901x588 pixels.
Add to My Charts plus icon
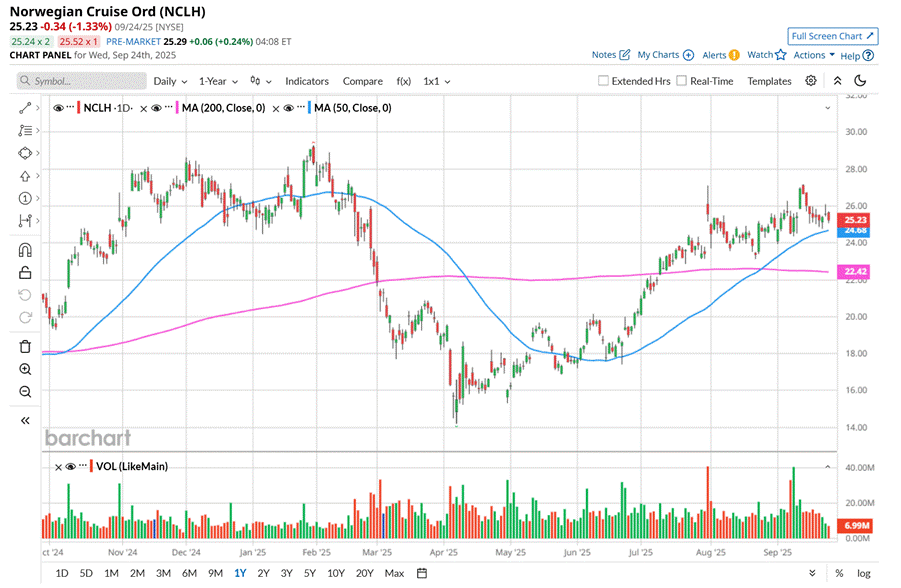click(x=688, y=55)
